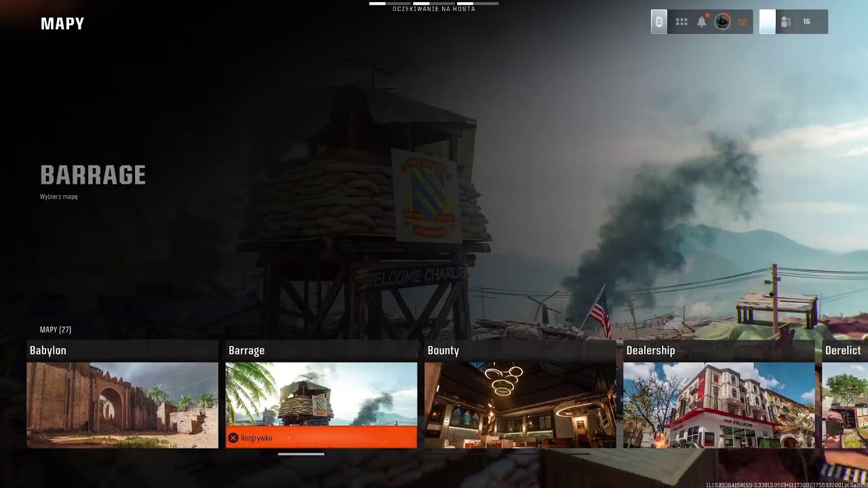The height and width of the screenshot is (488, 868).
Task: Click the map list scroll indicator
Action: tap(301, 454)
